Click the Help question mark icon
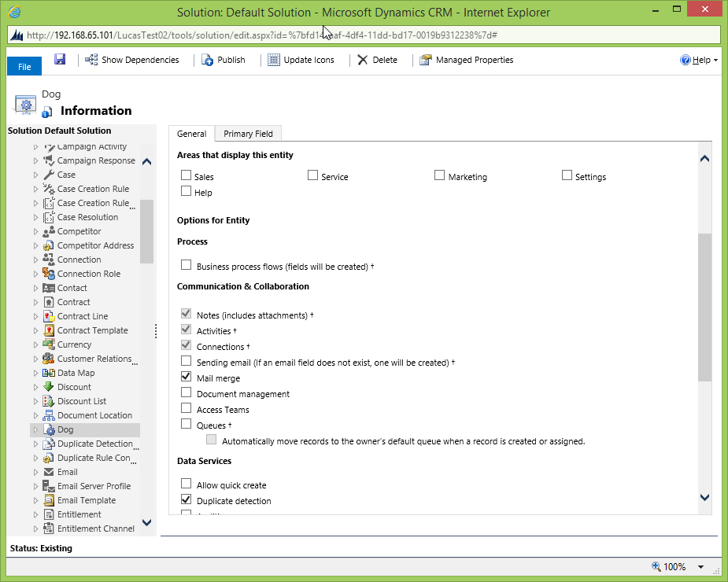Image resolution: width=728 pixels, height=582 pixels. [x=685, y=60]
